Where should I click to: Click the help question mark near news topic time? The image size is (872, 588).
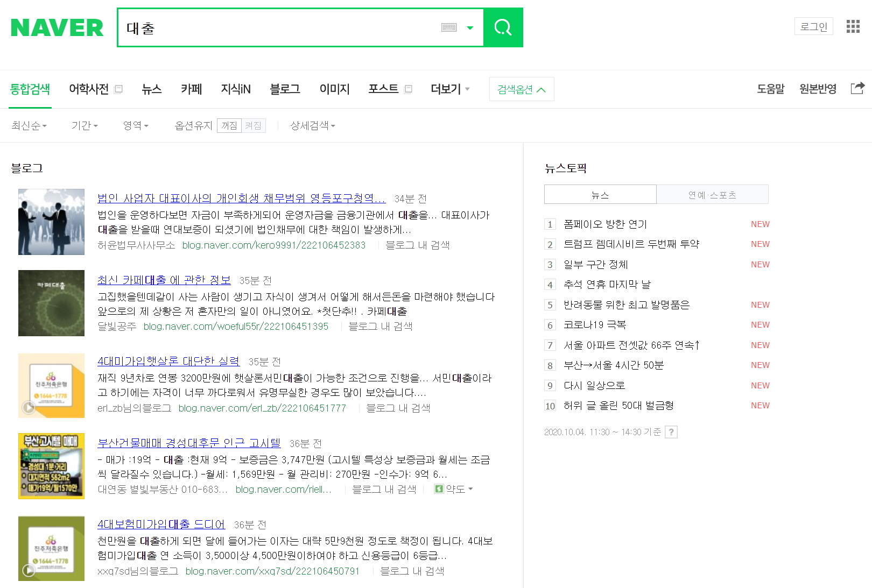click(671, 432)
